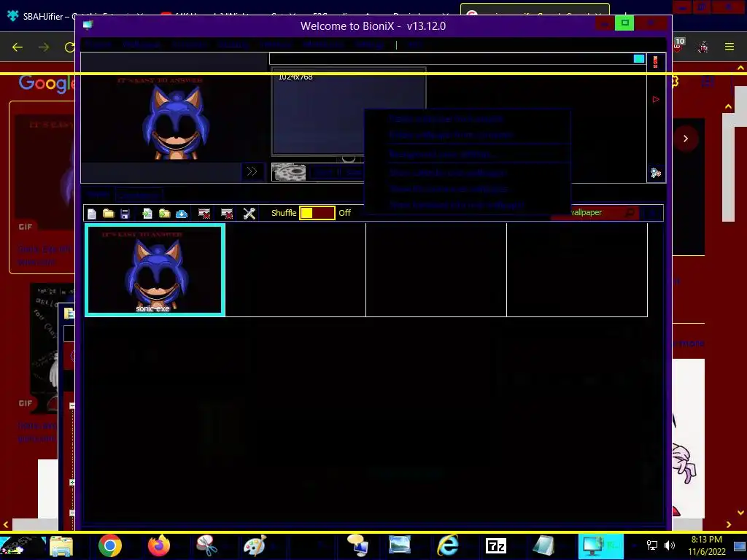The height and width of the screenshot is (560, 747).
Task: Click the first red X remove icon
Action: 204,214
